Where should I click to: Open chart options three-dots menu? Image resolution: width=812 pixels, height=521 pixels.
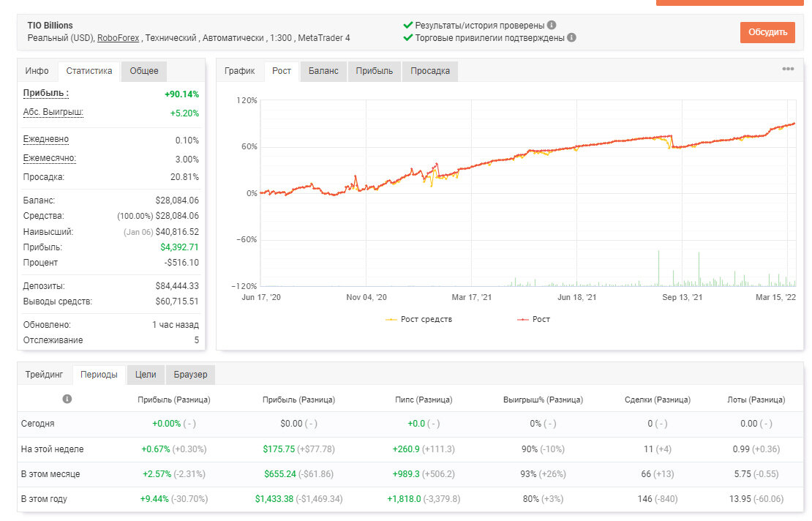788,69
